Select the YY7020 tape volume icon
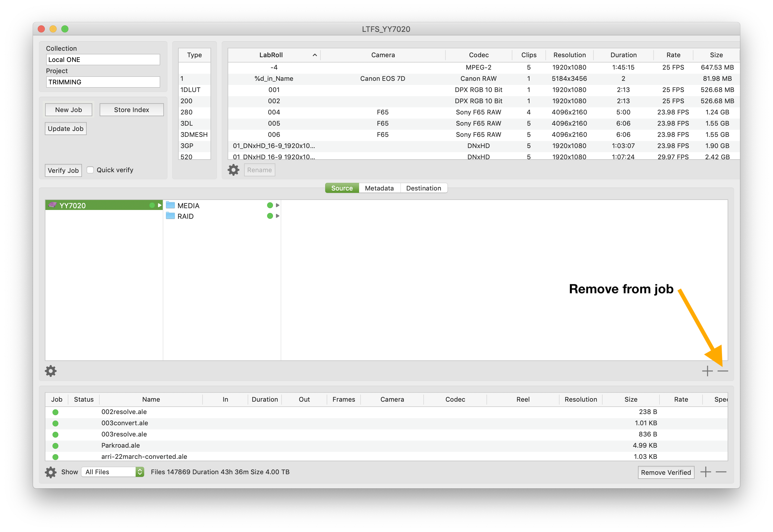773x532 pixels. (x=52, y=205)
